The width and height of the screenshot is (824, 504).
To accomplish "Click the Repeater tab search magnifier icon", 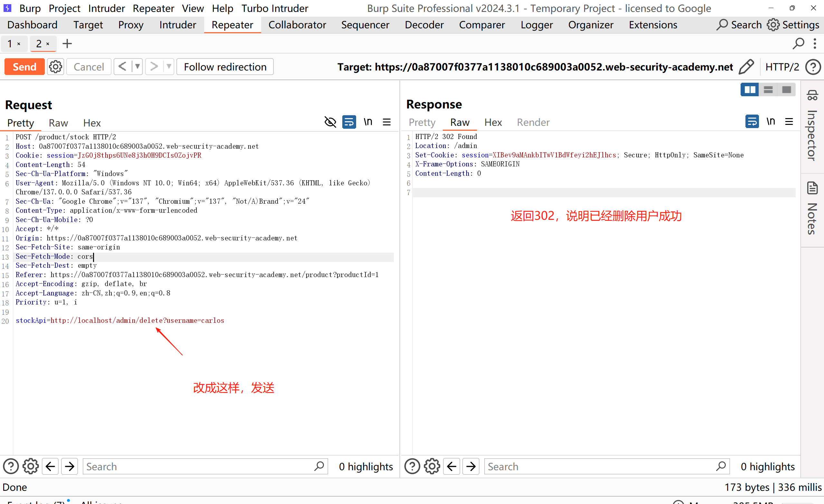I will pos(798,43).
